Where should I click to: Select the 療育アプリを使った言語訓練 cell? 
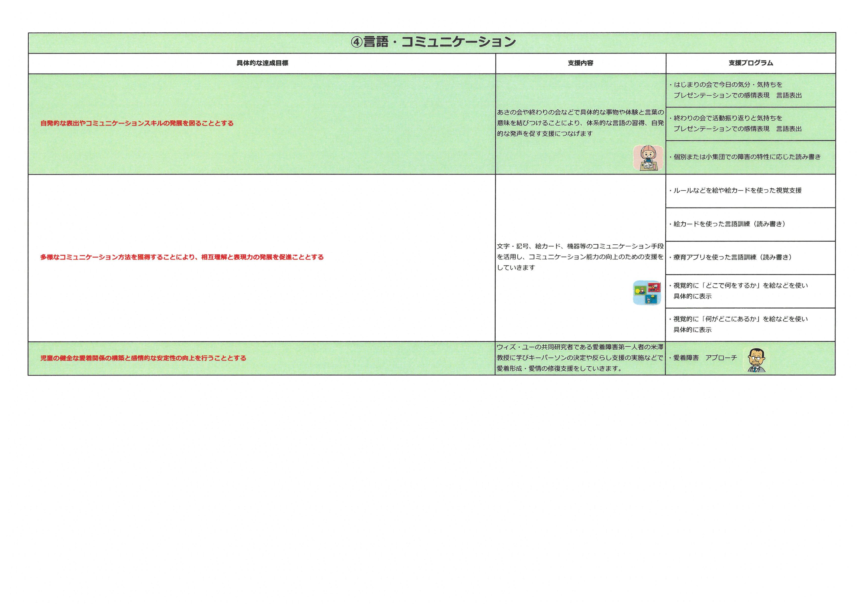click(732, 257)
